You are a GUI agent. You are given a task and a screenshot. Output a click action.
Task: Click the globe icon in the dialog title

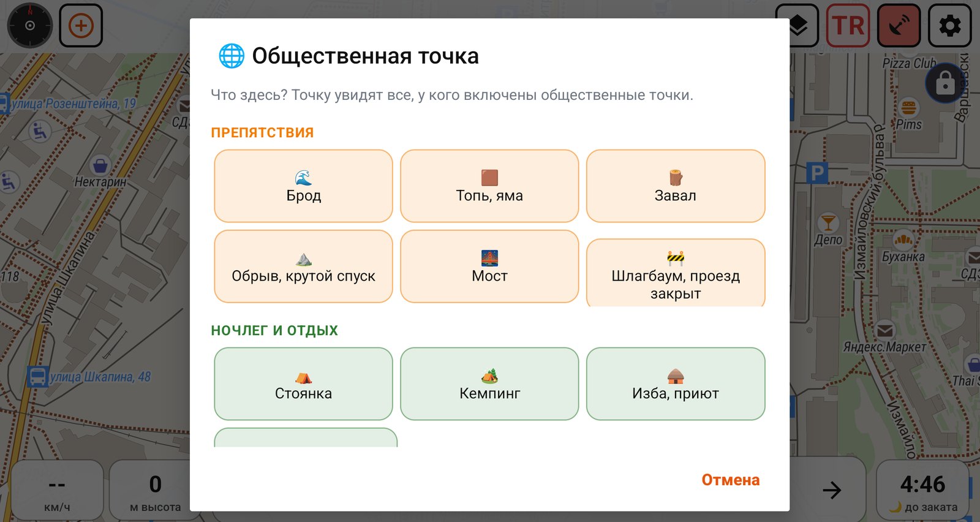coord(232,56)
